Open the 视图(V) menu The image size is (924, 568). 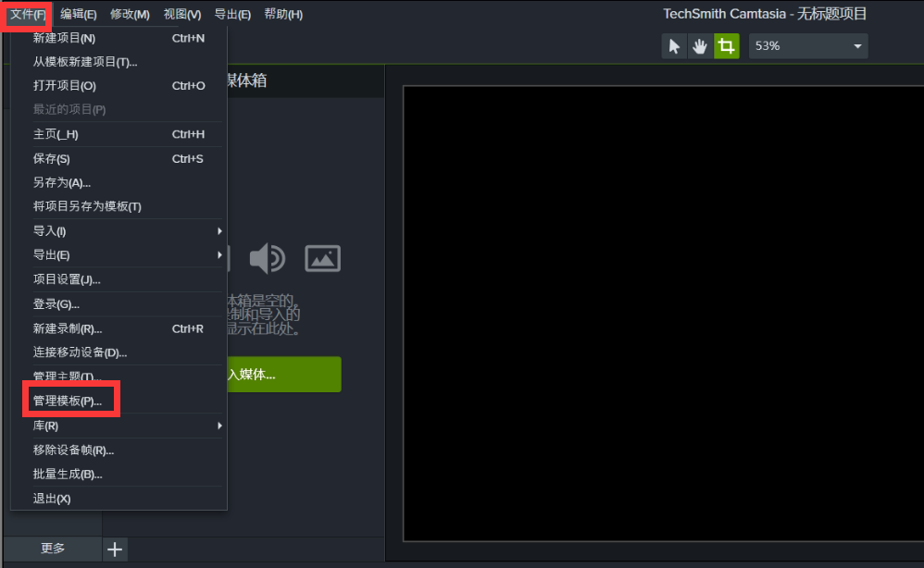pyautogui.click(x=181, y=14)
